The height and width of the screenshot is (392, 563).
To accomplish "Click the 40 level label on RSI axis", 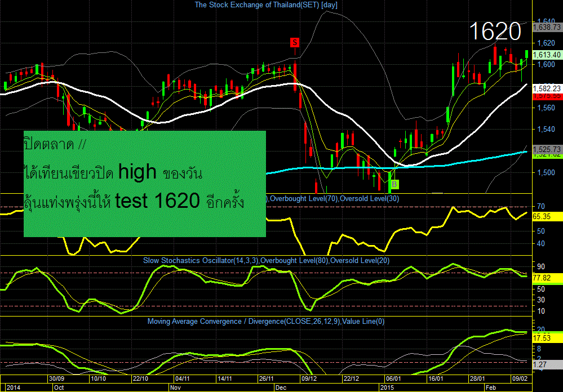I will [540, 244].
